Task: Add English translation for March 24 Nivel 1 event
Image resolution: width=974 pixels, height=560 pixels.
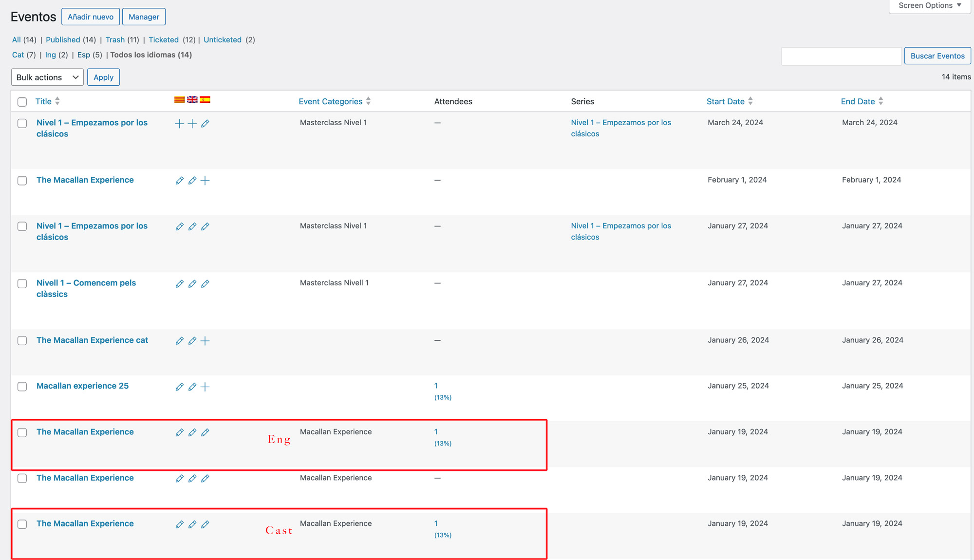Action: point(192,124)
